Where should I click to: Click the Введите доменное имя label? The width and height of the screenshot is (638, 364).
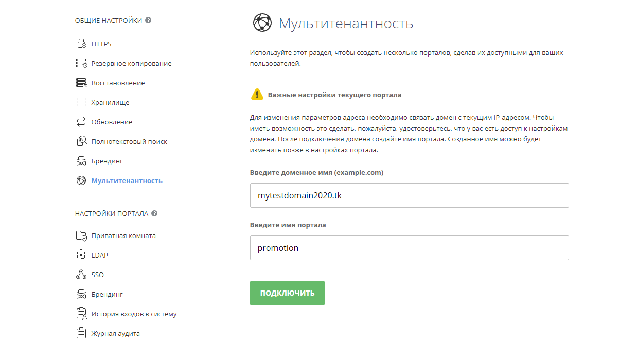[x=317, y=172]
